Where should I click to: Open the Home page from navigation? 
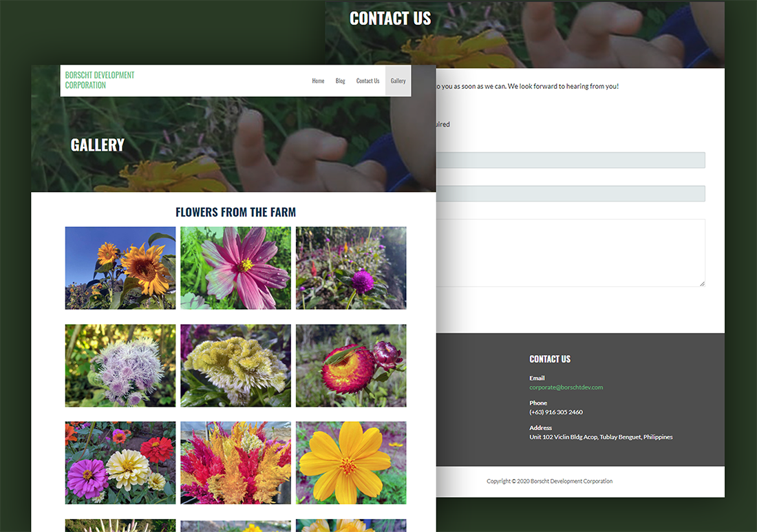pyautogui.click(x=318, y=81)
